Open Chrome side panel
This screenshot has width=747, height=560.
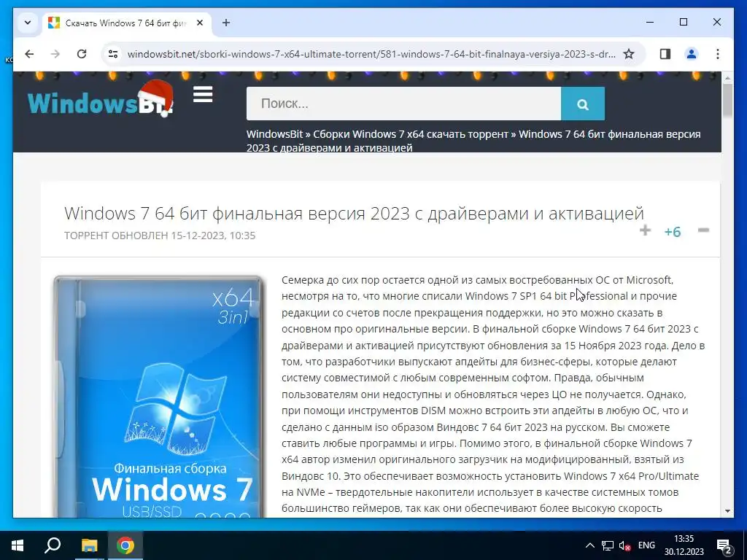pyautogui.click(x=665, y=54)
